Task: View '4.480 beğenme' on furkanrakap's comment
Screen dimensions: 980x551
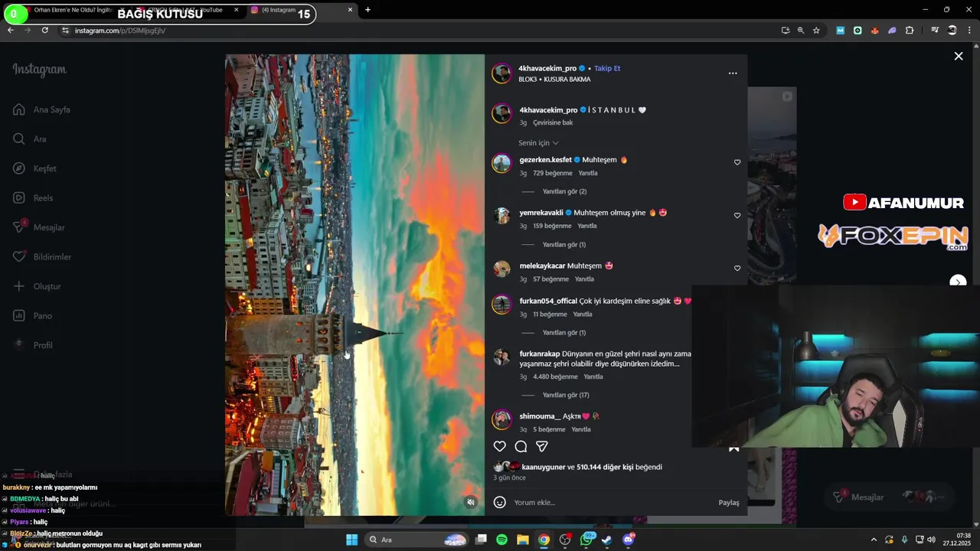Action: click(x=555, y=377)
